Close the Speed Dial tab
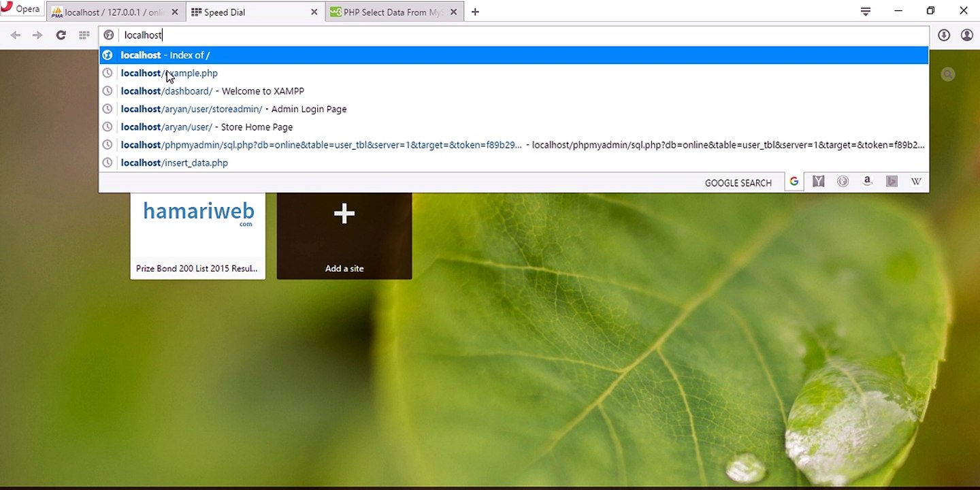This screenshot has height=490, width=980. pos(314,12)
